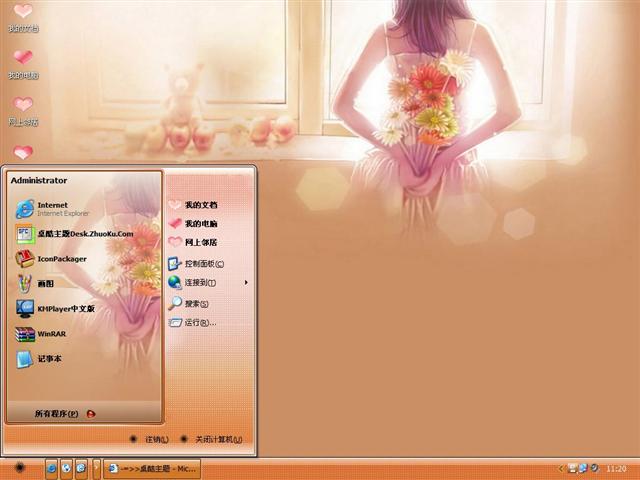Click the 注销(L) log off button
The width and height of the screenshot is (640, 480).
(149, 439)
